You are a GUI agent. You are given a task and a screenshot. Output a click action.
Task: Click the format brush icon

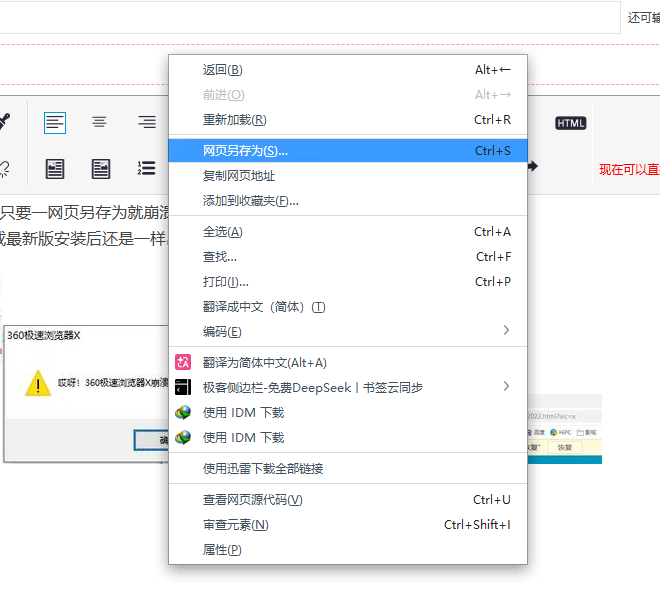click(4, 122)
